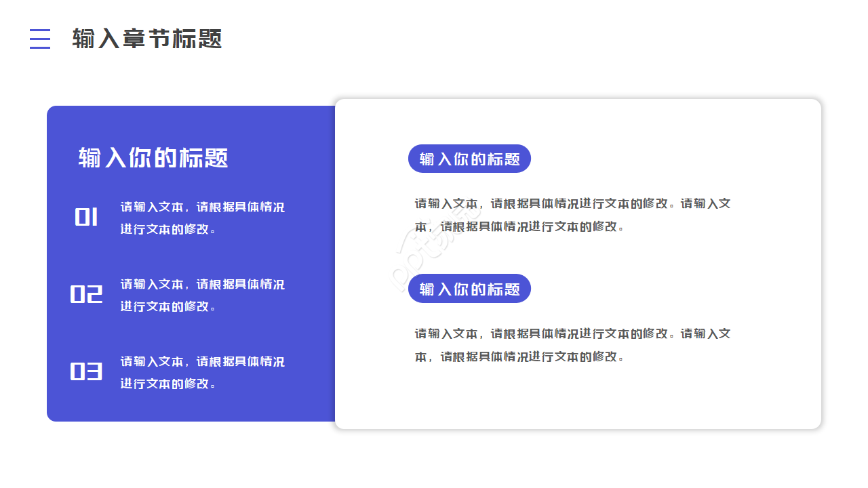Screen dimensions: 868x488
Task: Click the number 02 marker
Action: (x=86, y=294)
